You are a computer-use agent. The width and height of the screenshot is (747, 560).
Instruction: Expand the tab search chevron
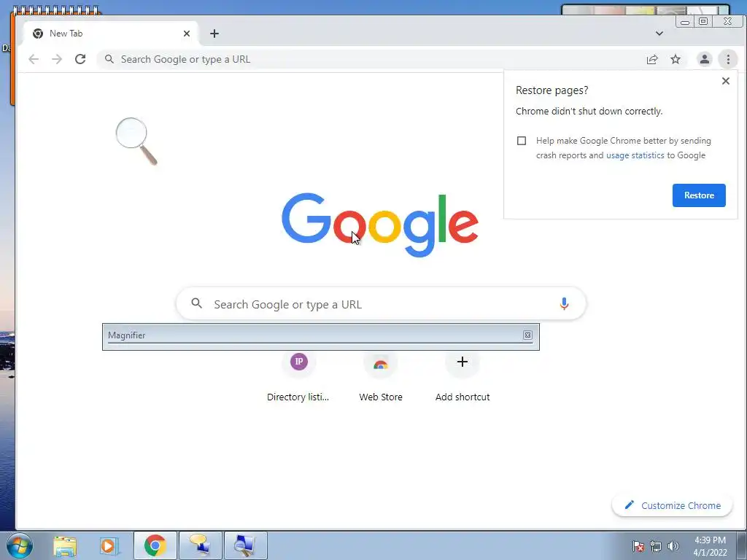(659, 34)
